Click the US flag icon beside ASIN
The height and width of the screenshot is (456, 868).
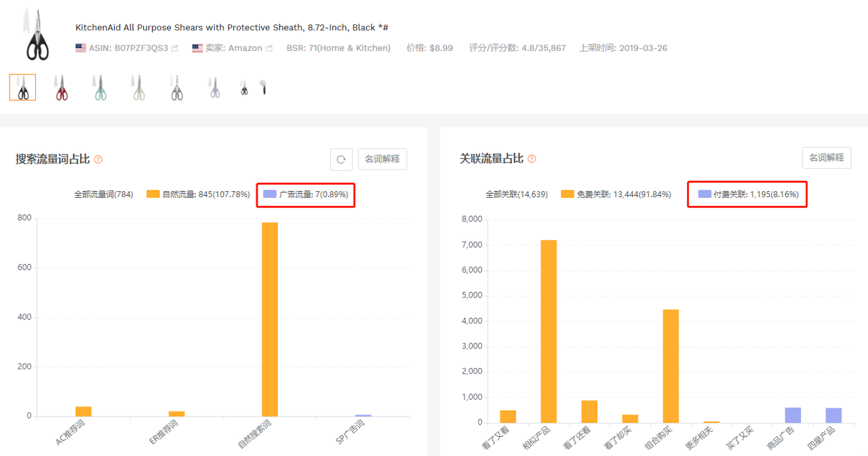81,48
